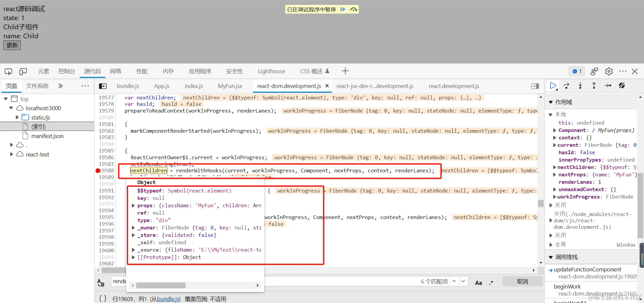Open the issues counter badge
The image size is (644, 303).
pos(577,71)
